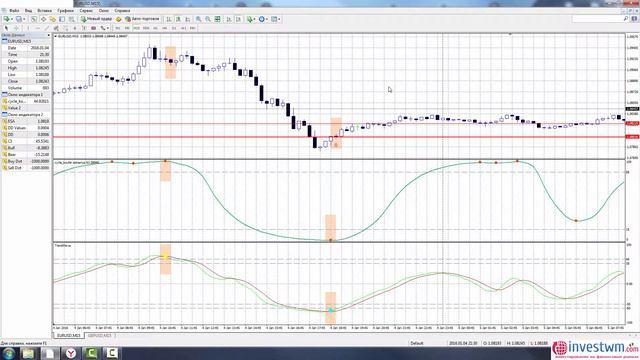
Task: Select the Text drawing tool
Action: point(75,28)
